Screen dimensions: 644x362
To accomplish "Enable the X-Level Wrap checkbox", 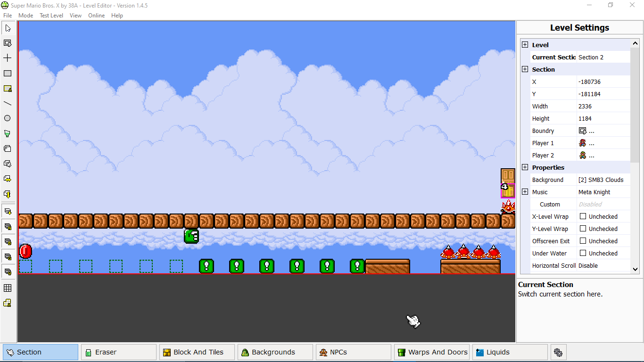I will [x=583, y=216].
